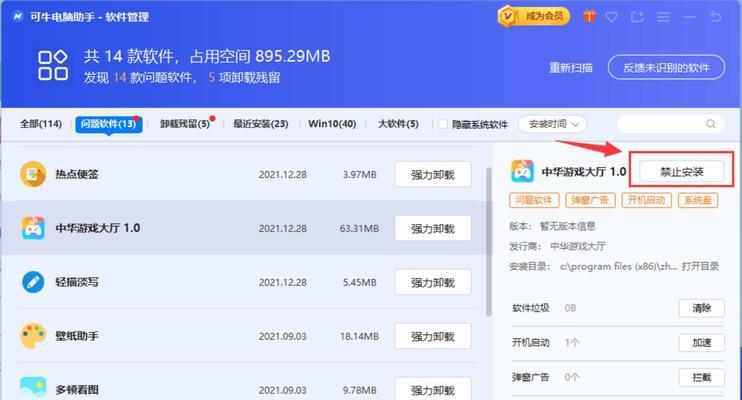Toggle 隐藏系统软件 checkbox
The height and width of the screenshot is (400, 742).
point(443,124)
